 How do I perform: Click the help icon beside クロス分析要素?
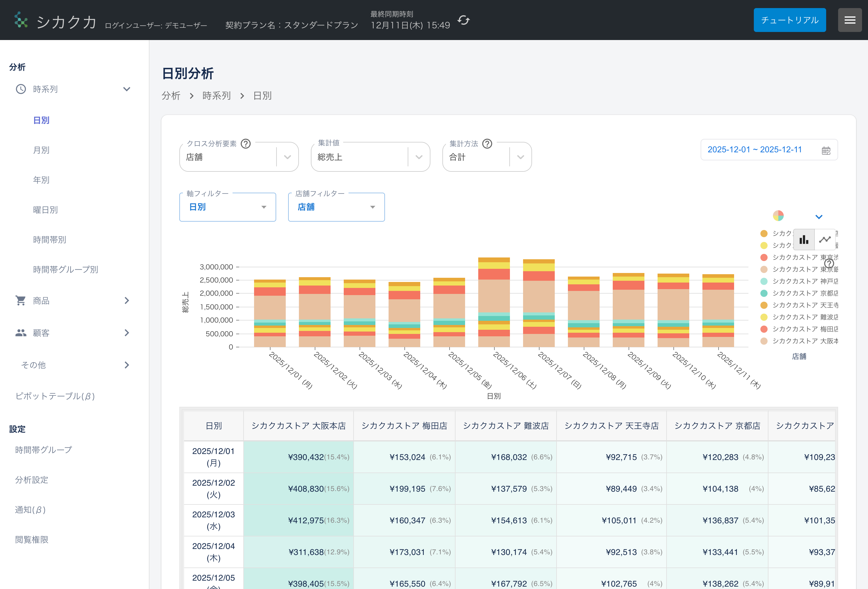click(x=246, y=144)
